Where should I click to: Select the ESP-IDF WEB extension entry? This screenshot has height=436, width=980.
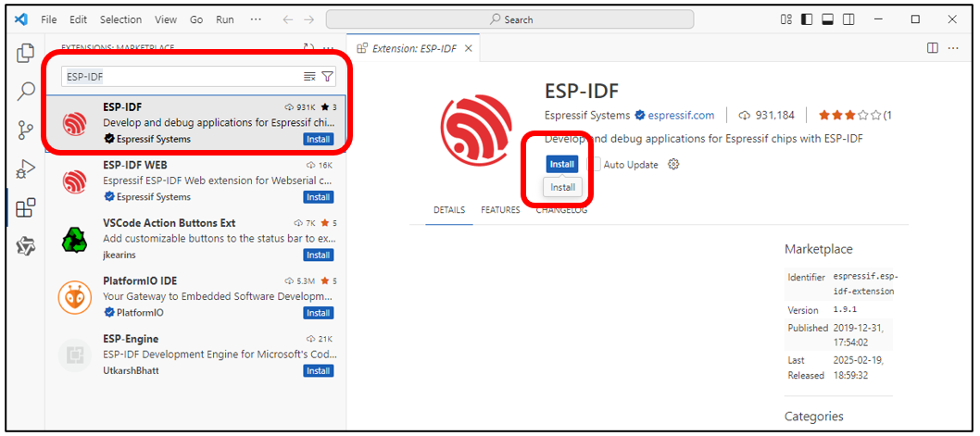point(195,181)
